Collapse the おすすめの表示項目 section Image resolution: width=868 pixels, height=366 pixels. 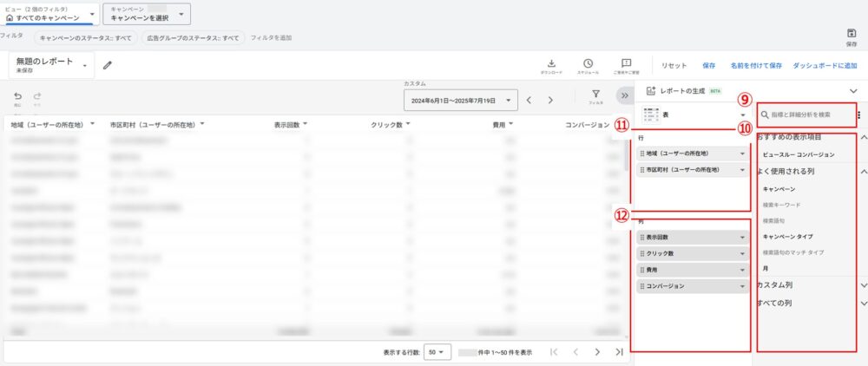(863, 138)
